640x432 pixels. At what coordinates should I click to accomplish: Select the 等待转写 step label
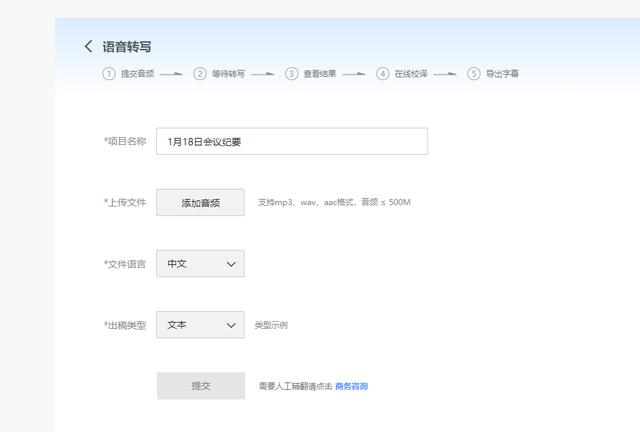[x=228, y=74]
